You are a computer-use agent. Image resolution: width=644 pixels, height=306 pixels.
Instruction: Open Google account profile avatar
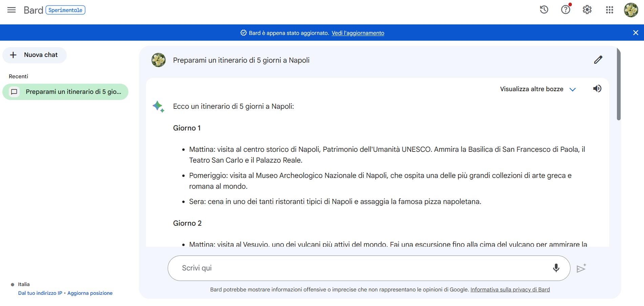tap(631, 10)
